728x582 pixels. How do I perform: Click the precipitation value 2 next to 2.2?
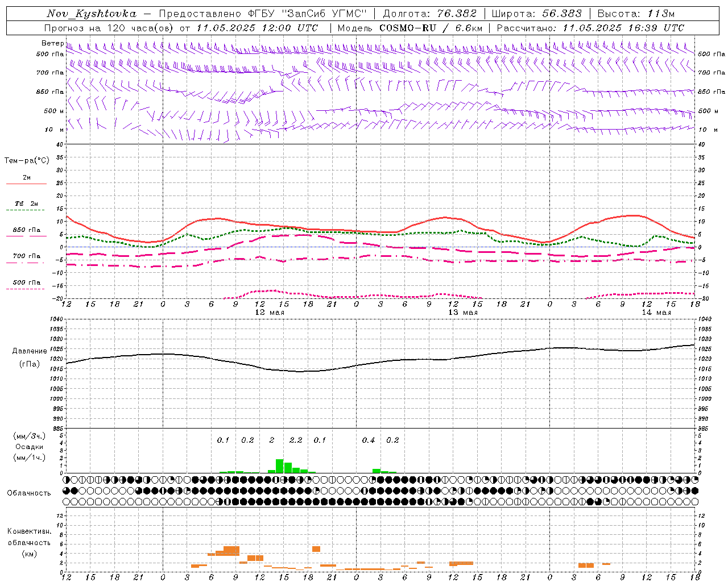(272, 440)
